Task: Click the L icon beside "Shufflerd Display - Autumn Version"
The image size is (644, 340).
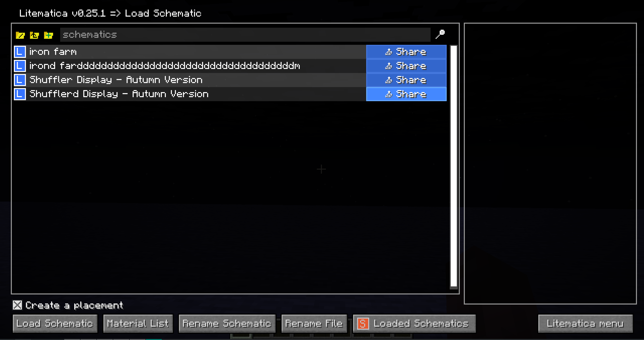Action: pyautogui.click(x=20, y=94)
